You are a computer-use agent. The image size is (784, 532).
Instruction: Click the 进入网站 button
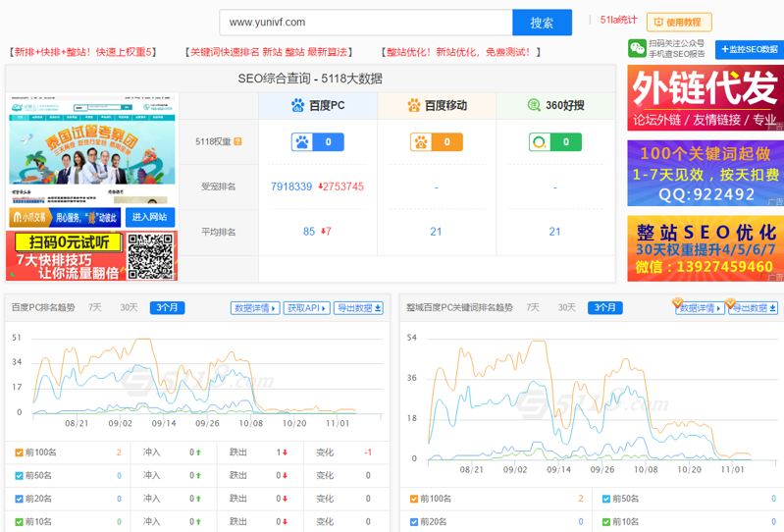pos(149,217)
